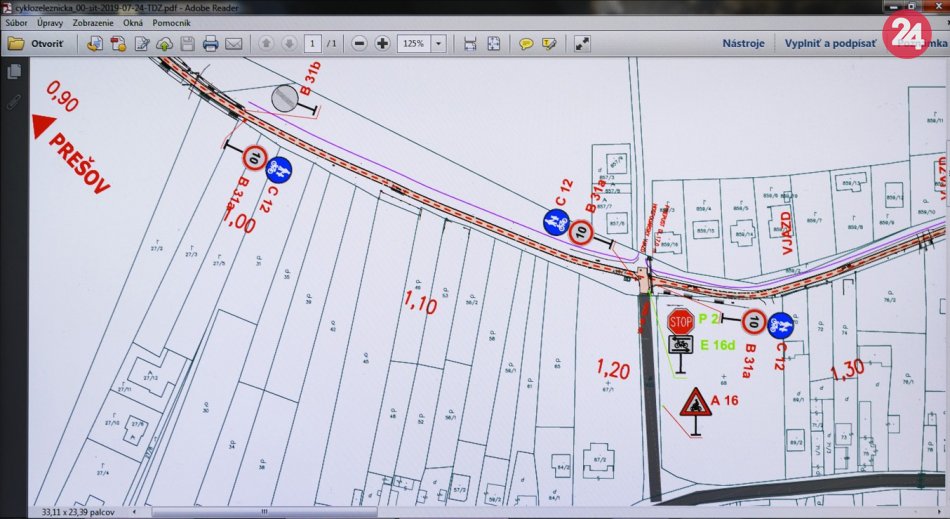Open the Zobrazenie menu
This screenshot has width=950, height=519.
[x=93, y=22]
